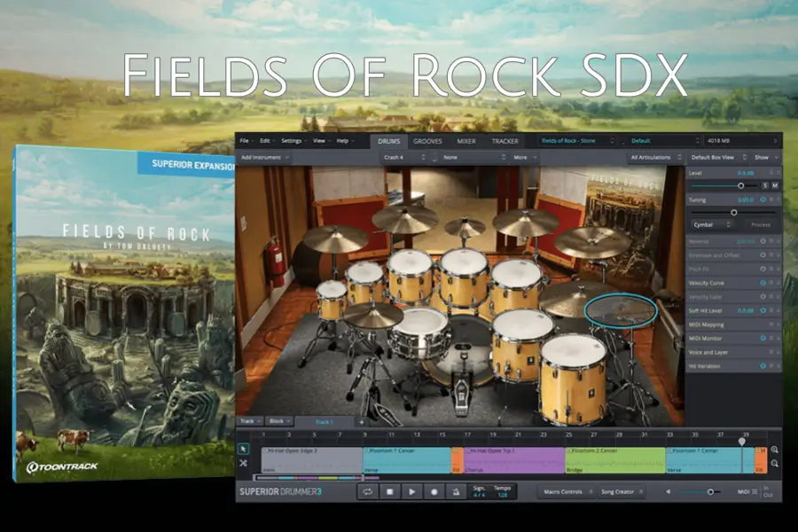
Task: Open the Cymbal tuning type dropdown
Action: pos(712,224)
